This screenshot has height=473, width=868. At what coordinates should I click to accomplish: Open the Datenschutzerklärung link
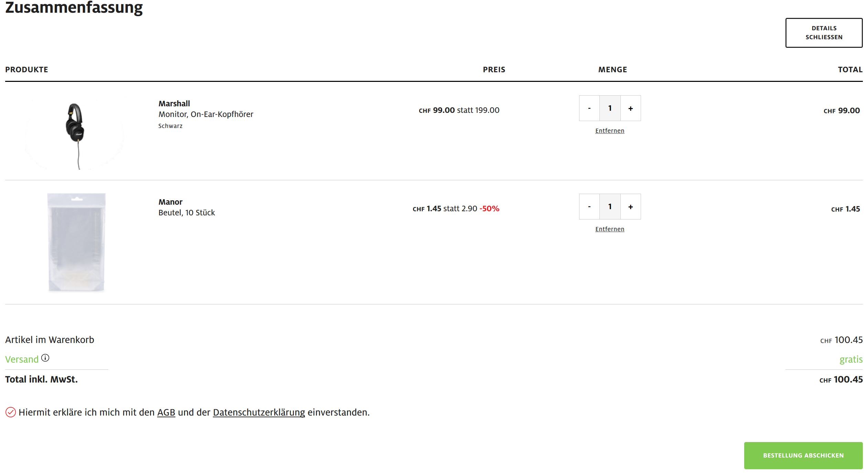tap(259, 412)
